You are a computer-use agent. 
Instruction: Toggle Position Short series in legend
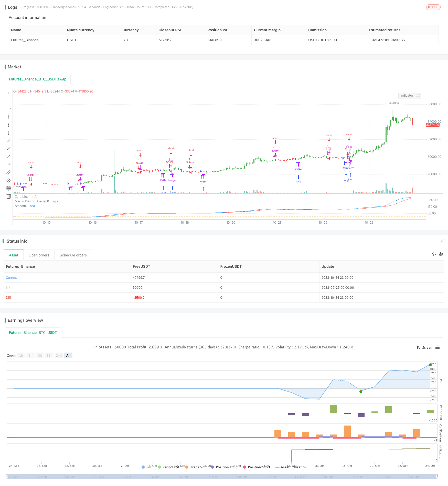tap(257, 467)
